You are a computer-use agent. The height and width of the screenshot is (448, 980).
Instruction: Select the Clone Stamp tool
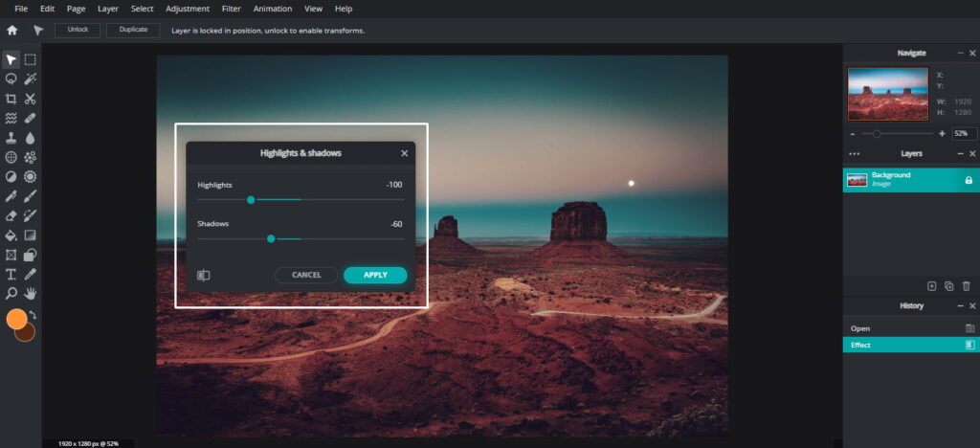(11, 138)
